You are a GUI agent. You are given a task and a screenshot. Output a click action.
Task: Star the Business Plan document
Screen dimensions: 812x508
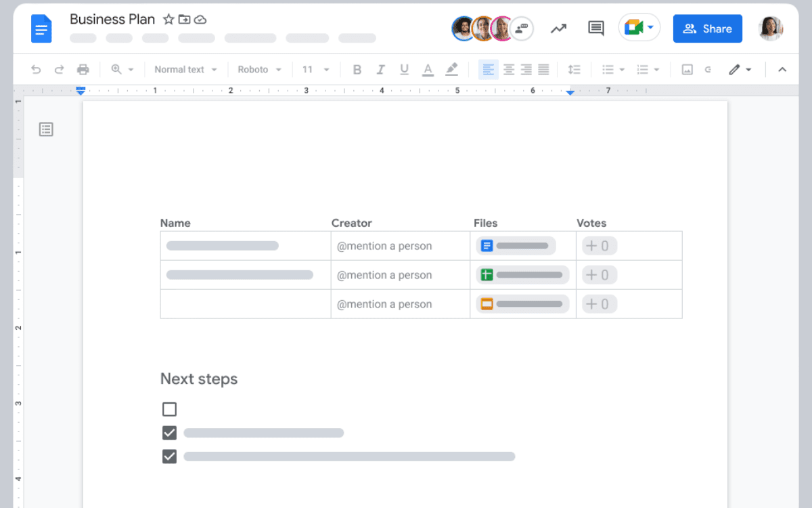point(168,20)
